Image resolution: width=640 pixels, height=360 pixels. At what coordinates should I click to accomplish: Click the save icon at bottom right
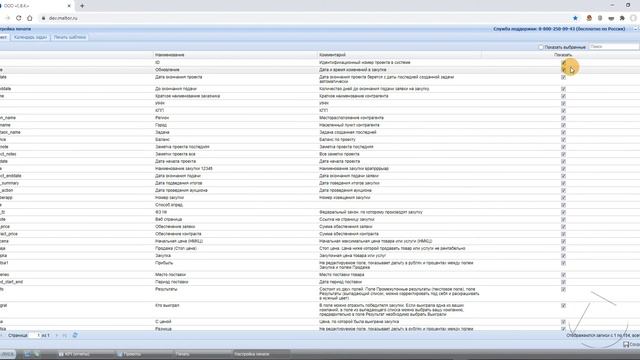coord(626,344)
